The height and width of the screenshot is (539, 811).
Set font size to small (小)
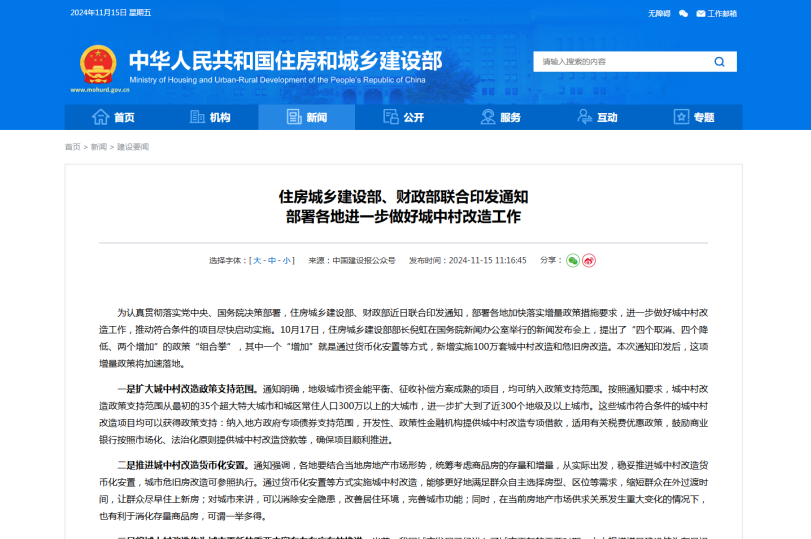(x=286, y=260)
